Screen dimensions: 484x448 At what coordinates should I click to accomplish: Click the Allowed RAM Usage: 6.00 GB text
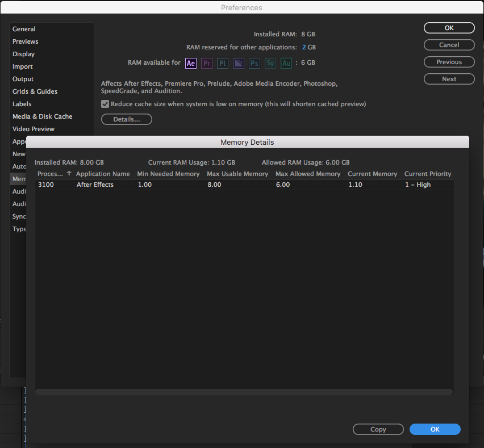pyautogui.click(x=306, y=162)
